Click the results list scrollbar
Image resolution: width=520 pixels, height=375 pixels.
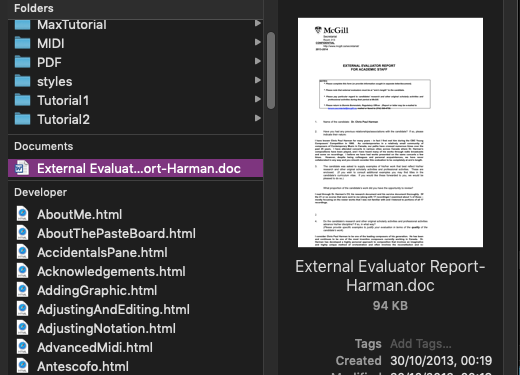271,70
